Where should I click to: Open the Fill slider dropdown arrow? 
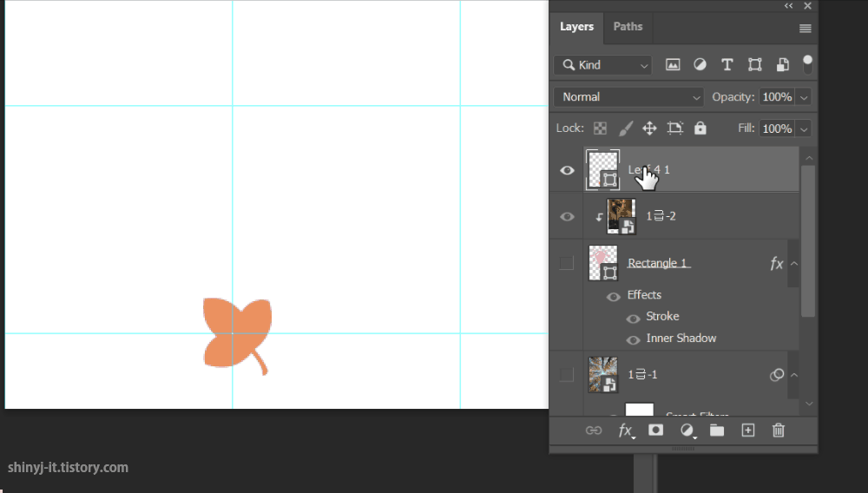tap(804, 129)
